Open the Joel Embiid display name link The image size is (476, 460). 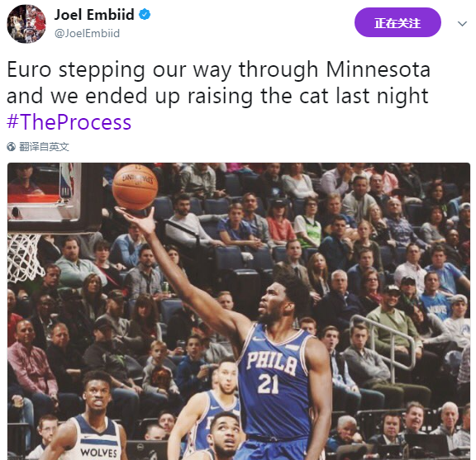[x=94, y=14]
